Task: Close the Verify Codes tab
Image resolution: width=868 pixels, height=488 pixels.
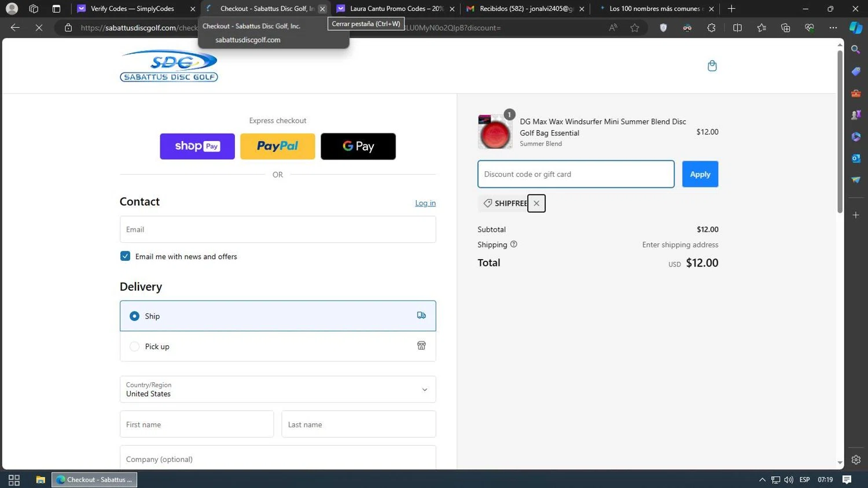Action: pyautogui.click(x=193, y=9)
